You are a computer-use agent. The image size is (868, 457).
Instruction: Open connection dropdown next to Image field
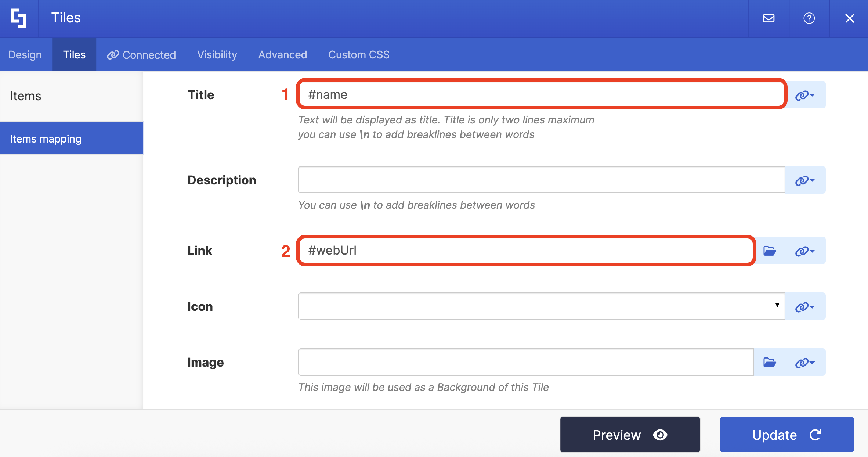point(805,363)
